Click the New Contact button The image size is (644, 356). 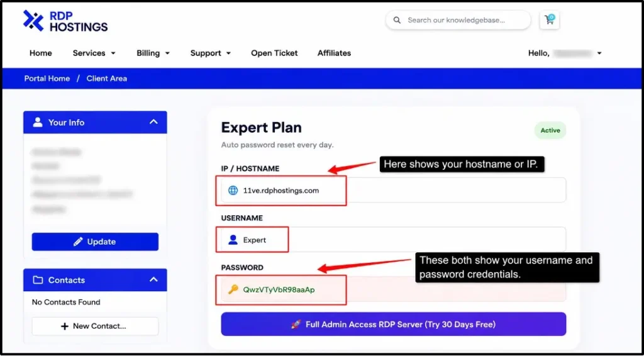(95, 326)
